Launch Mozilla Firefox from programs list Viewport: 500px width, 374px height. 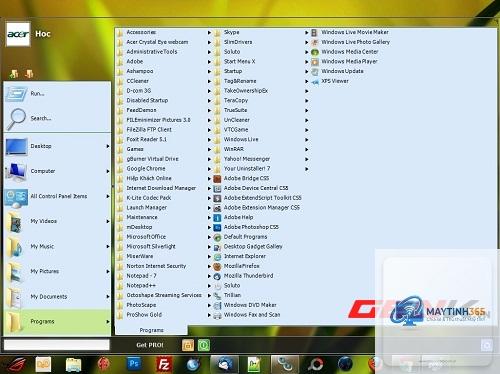[x=236, y=266]
